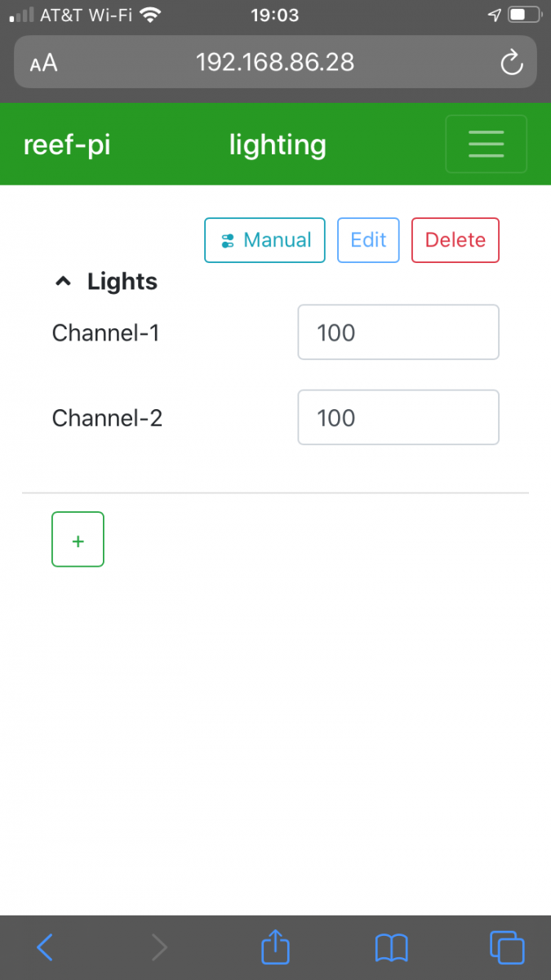Go to the reef-pi home title
551x980 pixels.
pyautogui.click(x=67, y=145)
